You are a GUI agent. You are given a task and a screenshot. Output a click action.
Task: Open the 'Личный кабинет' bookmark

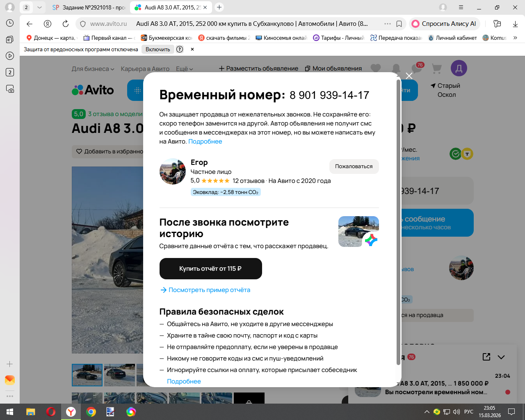point(452,38)
